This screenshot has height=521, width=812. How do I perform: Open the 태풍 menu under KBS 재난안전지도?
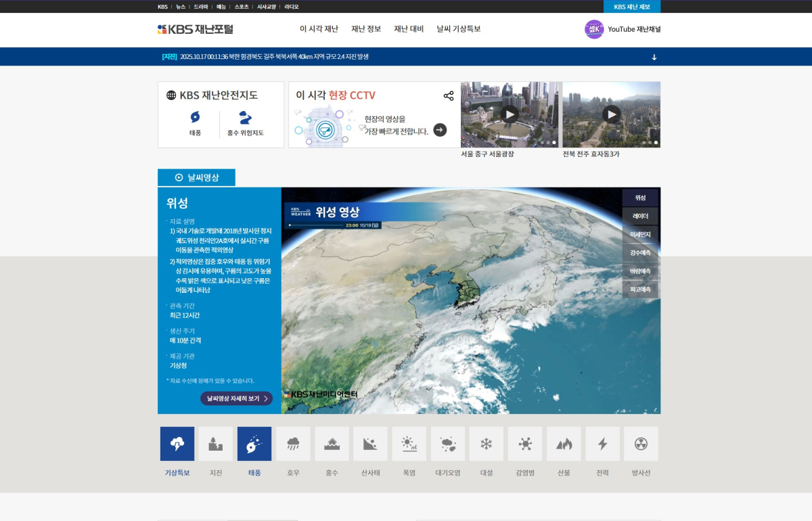click(196, 124)
